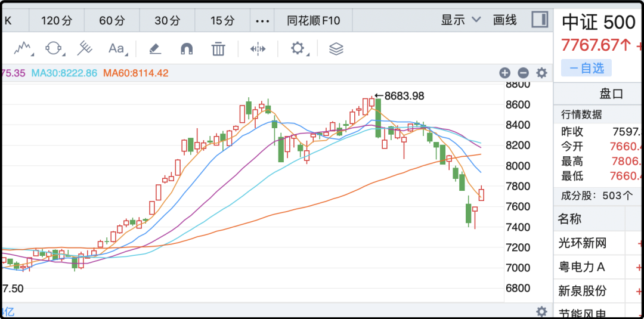
Task: Switch to the 60分 period tab
Action: pyautogui.click(x=112, y=20)
